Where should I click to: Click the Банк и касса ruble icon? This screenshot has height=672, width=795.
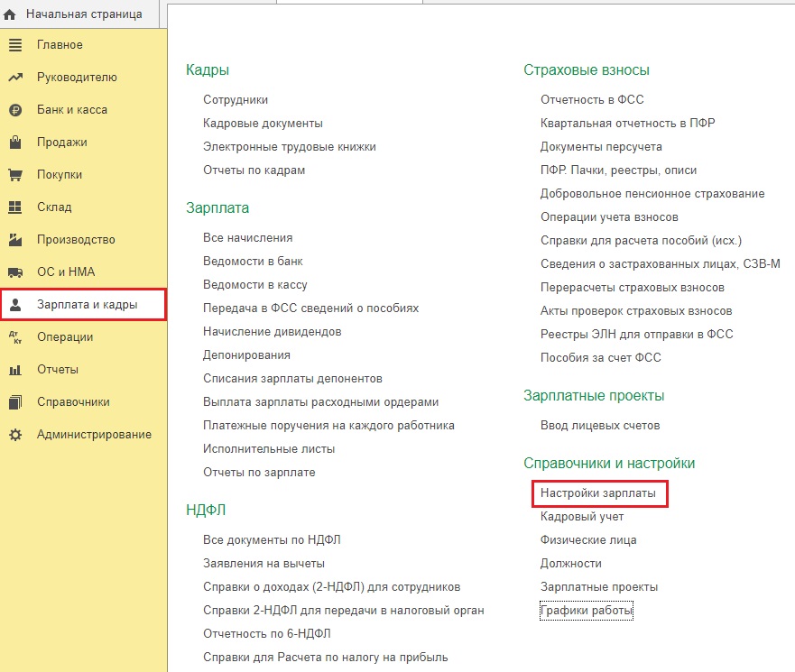[x=15, y=110]
